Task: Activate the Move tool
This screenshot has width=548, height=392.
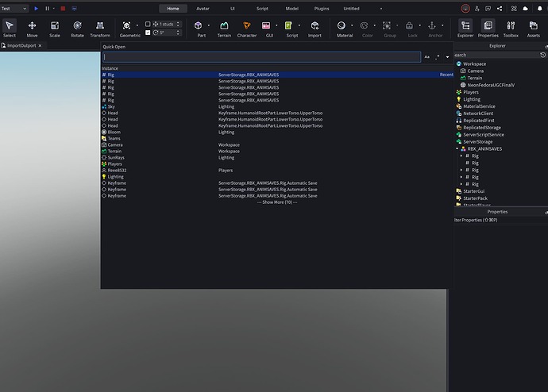Action: 32,29
